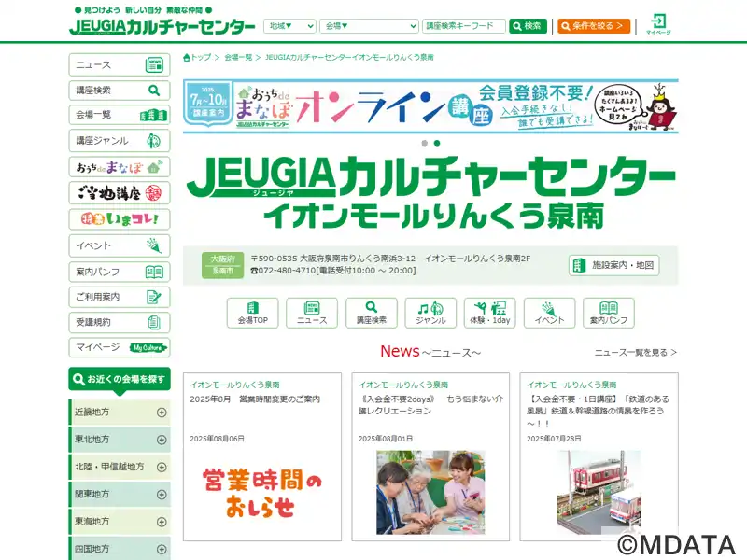The height and width of the screenshot is (560, 747).
Task: Open the もう悩まない介護レクリエーション news title
Action: pos(430,405)
